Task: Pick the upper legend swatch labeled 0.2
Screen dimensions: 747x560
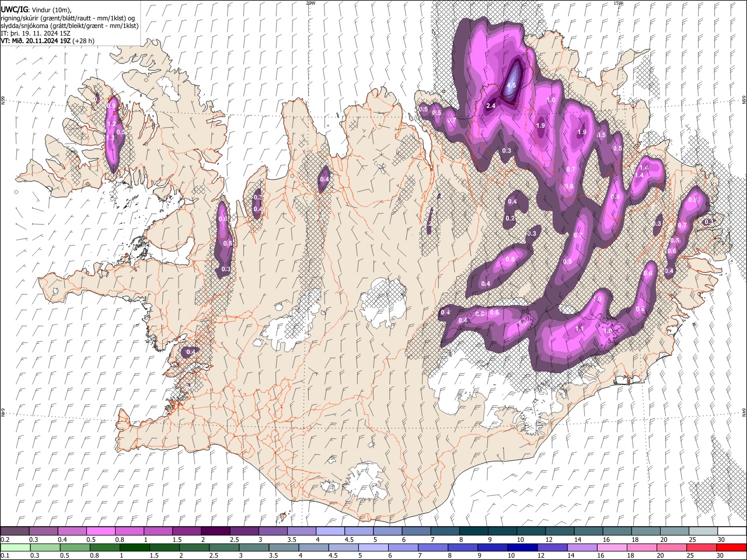Action: 15,531
